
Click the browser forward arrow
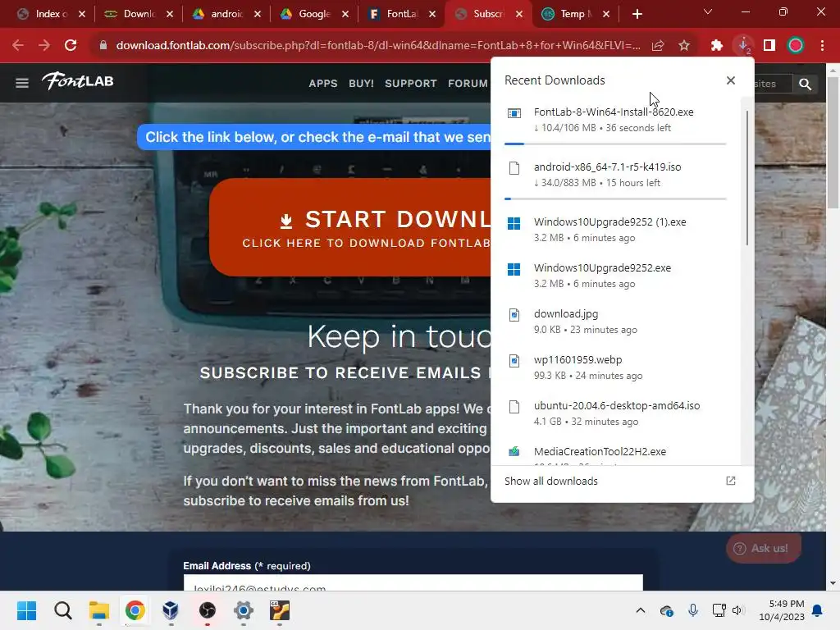pyautogui.click(x=44, y=46)
